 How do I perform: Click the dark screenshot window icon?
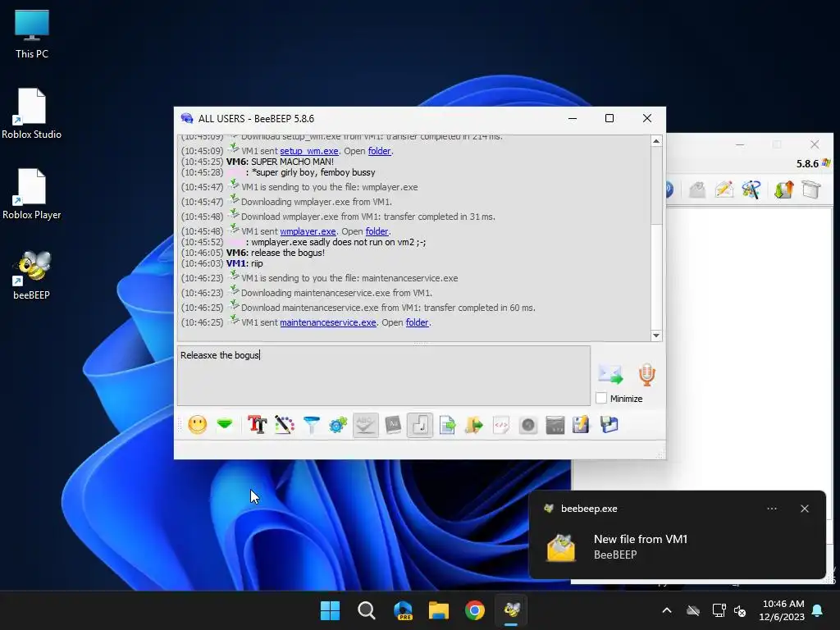(x=555, y=426)
